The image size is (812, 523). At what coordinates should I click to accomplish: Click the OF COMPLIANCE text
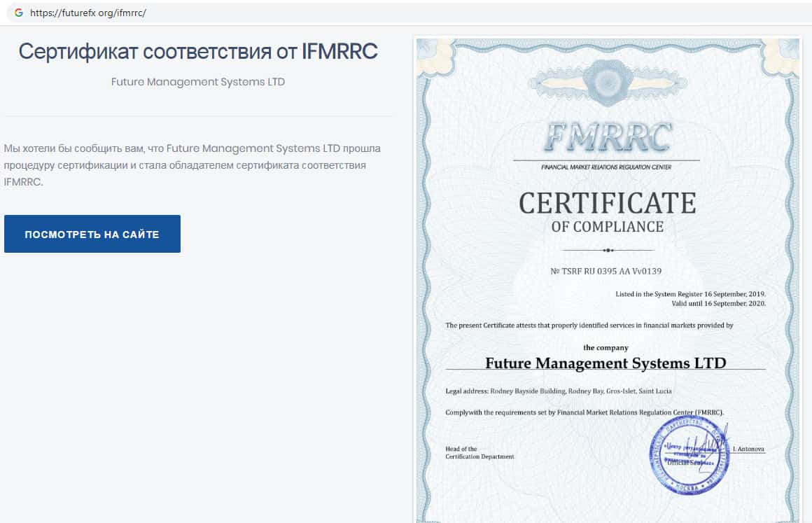608,227
